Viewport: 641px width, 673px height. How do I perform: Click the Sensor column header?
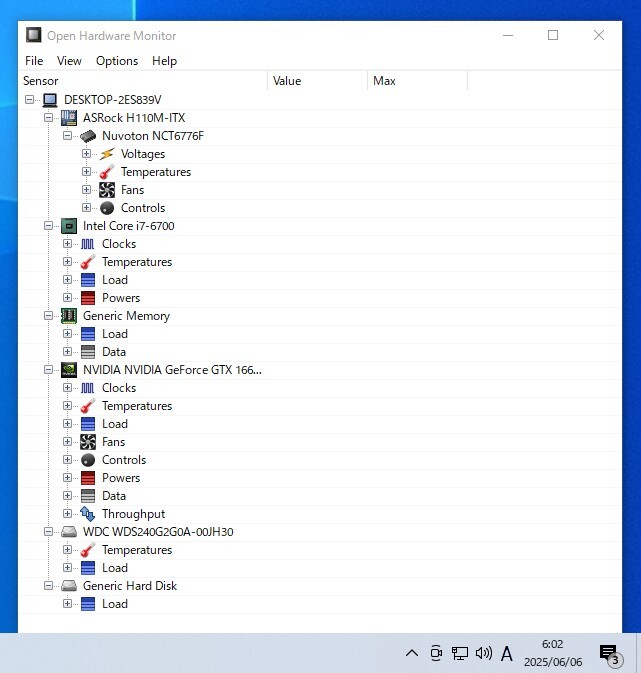click(x=143, y=81)
